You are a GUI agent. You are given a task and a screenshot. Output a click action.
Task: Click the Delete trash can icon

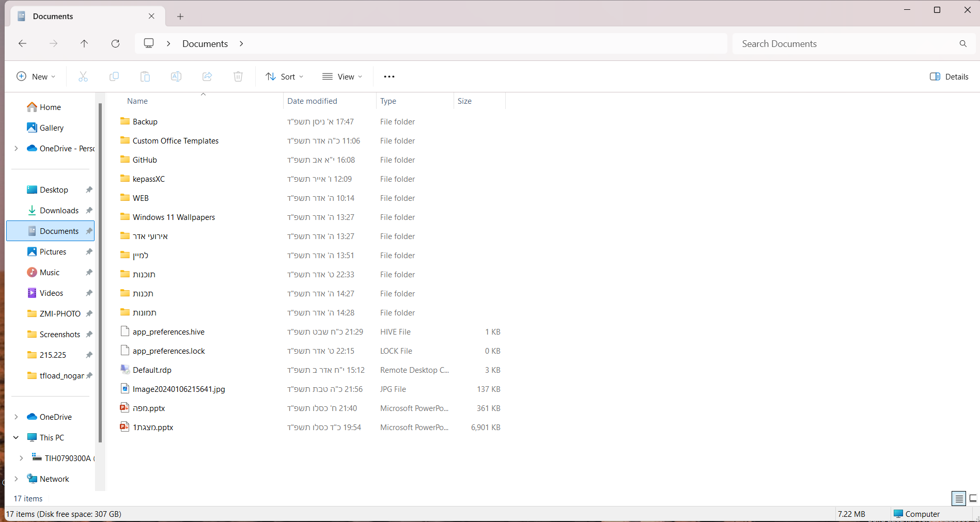point(238,76)
